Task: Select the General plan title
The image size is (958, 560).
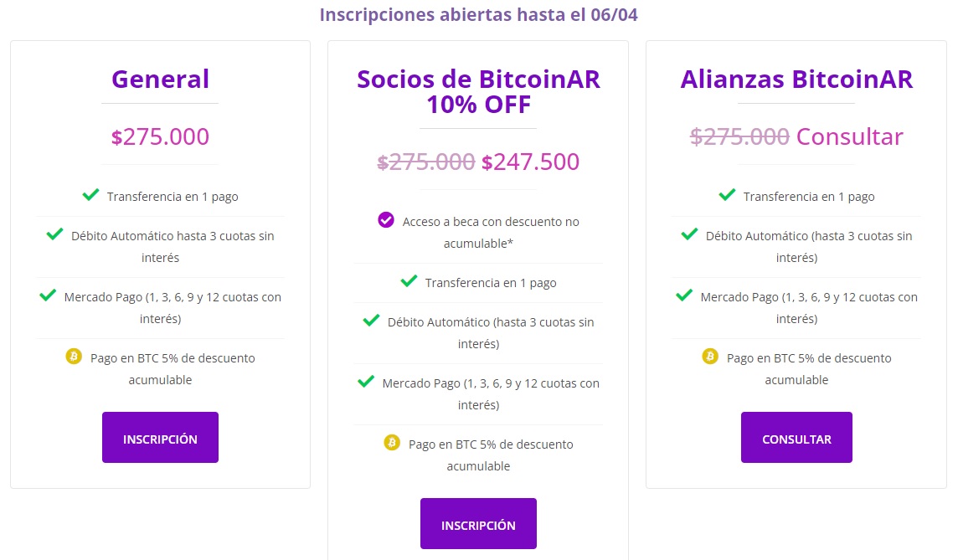Action: [x=159, y=79]
